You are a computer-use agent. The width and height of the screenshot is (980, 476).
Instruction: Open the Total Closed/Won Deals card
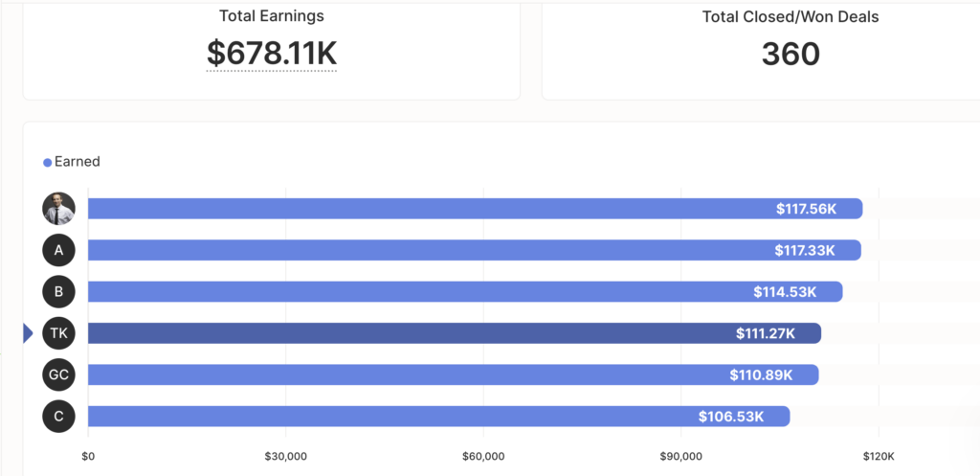tap(761, 50)
